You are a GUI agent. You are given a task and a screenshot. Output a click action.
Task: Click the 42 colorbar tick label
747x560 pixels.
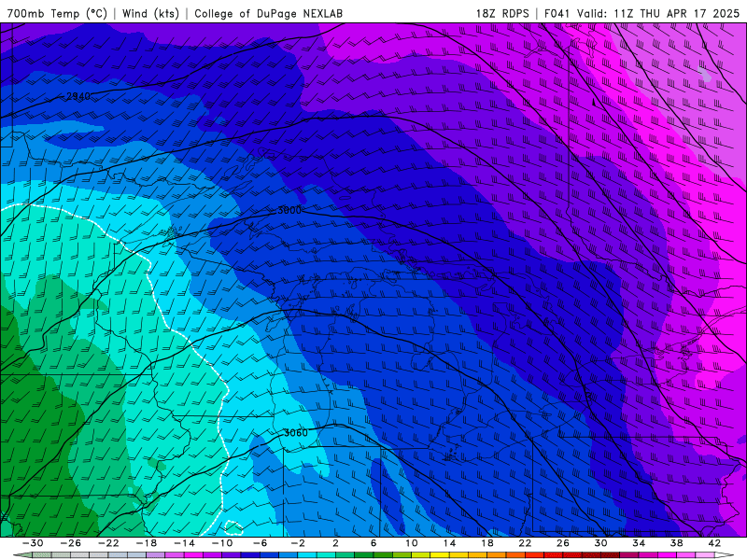point(714,543)
